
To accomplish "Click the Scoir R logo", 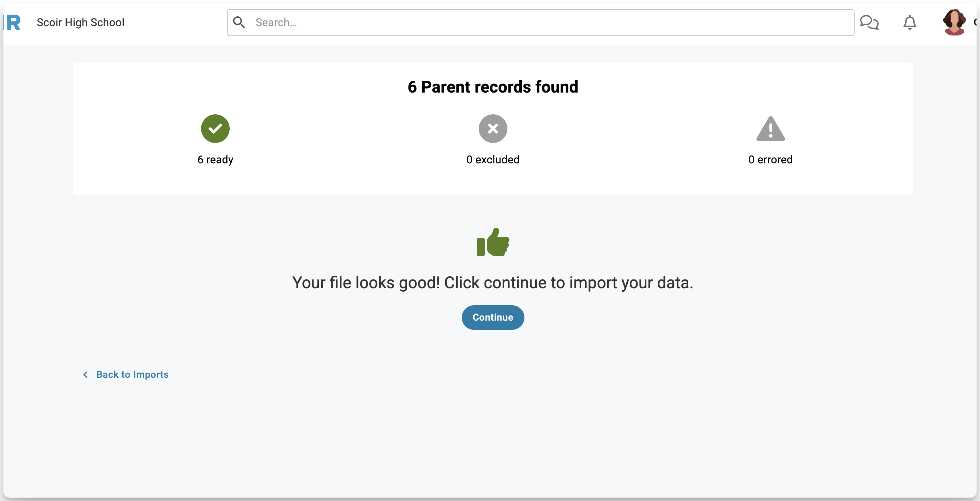I will click(13, 22).
